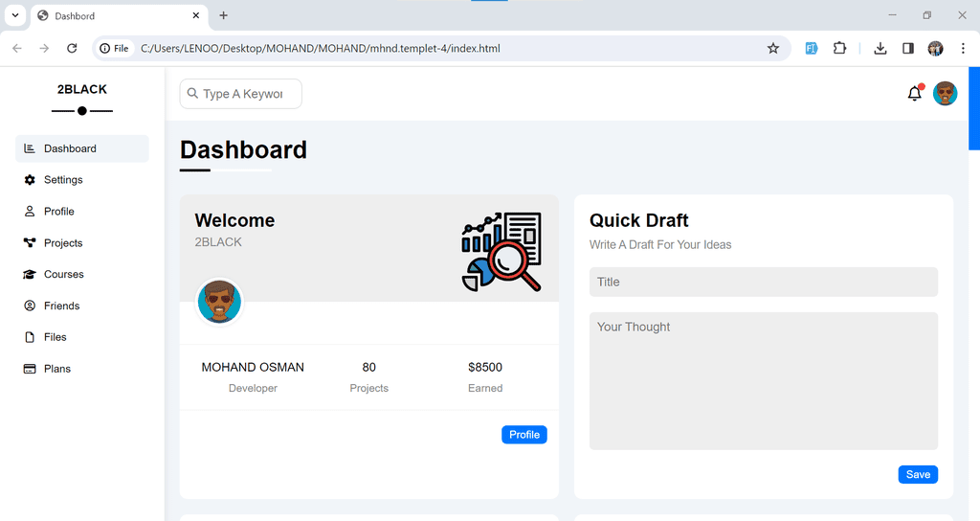Screen dimensions: 980x521
Task: Open the Chrome profile avatar
Action: (x=936, y=48)
